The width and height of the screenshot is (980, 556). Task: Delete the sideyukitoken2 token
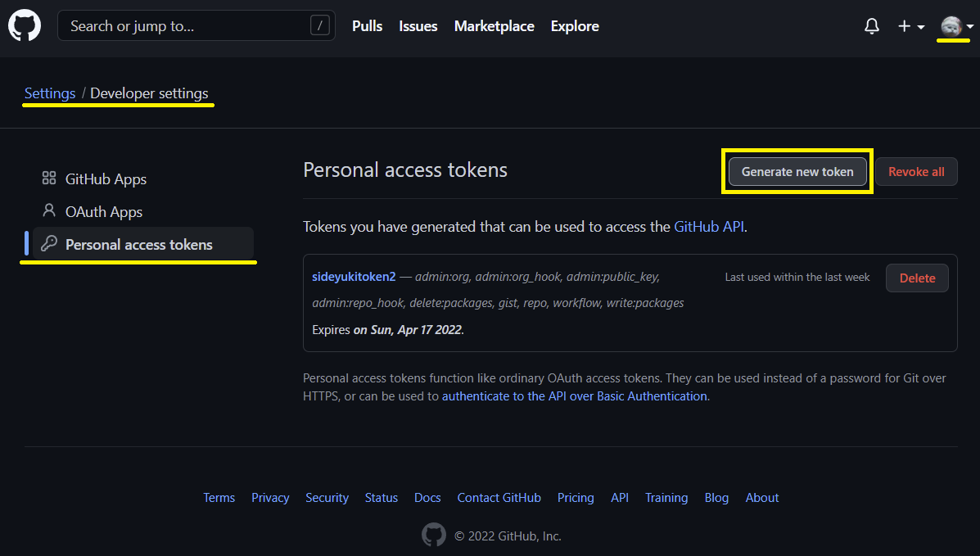point(917,278)
